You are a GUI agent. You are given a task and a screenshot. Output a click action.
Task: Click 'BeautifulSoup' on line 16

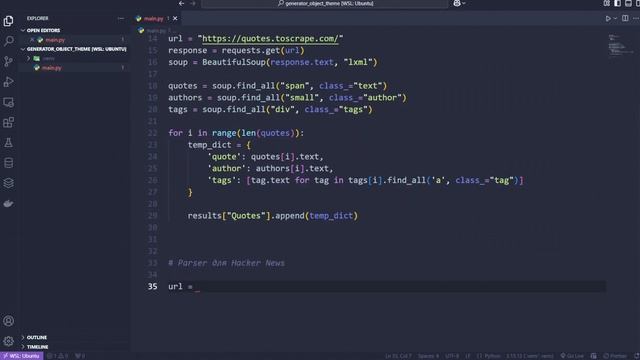[234, 62]
